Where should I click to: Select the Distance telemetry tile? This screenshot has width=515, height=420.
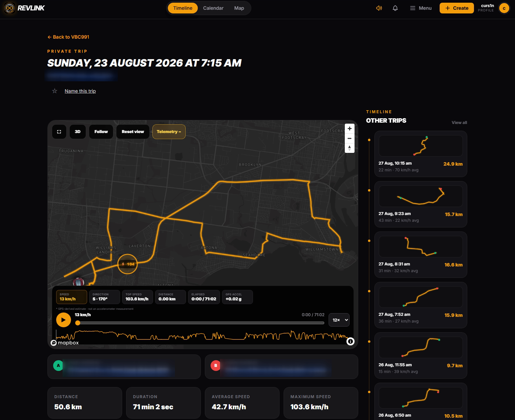click(171, 297)
